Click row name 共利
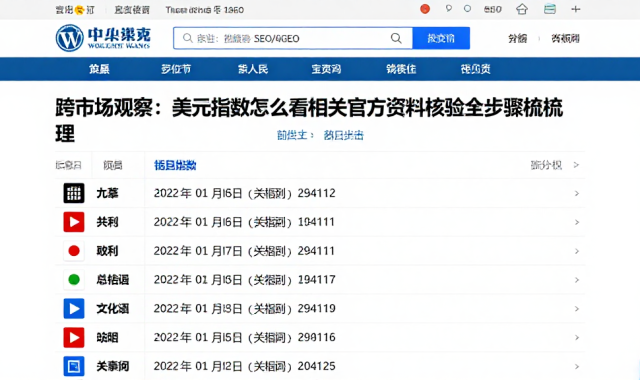Screen dimensions: 640x380 coord(107,222)
